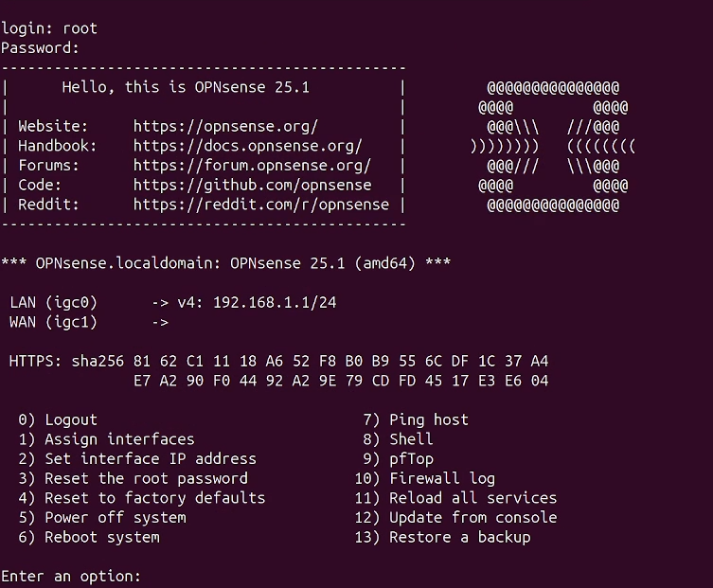Click the Reboot system option
The height and width of the screenshot is (588, 713).
click(89, 537)
